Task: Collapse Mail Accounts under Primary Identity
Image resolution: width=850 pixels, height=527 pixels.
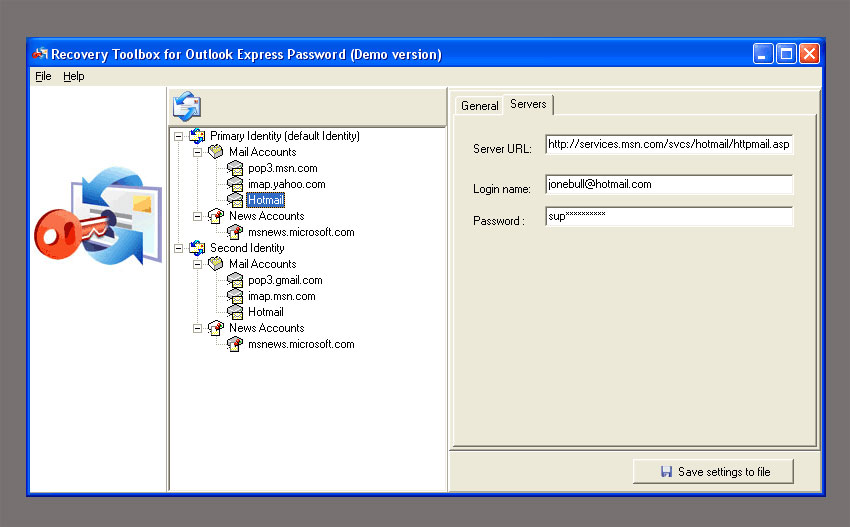Action: (198, 152)
